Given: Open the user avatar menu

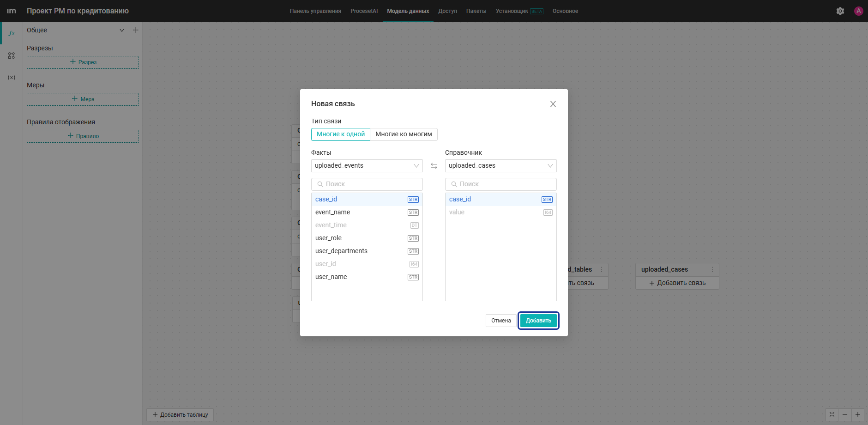Looking at the screenshot, I should [x=859, y=11].
